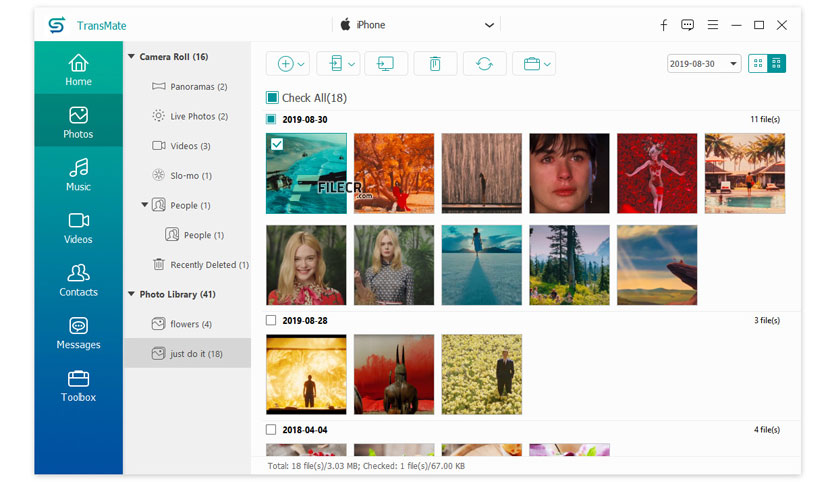Select nested People (1) child item
Screen dimensions: 836x484
pos(194,235)
